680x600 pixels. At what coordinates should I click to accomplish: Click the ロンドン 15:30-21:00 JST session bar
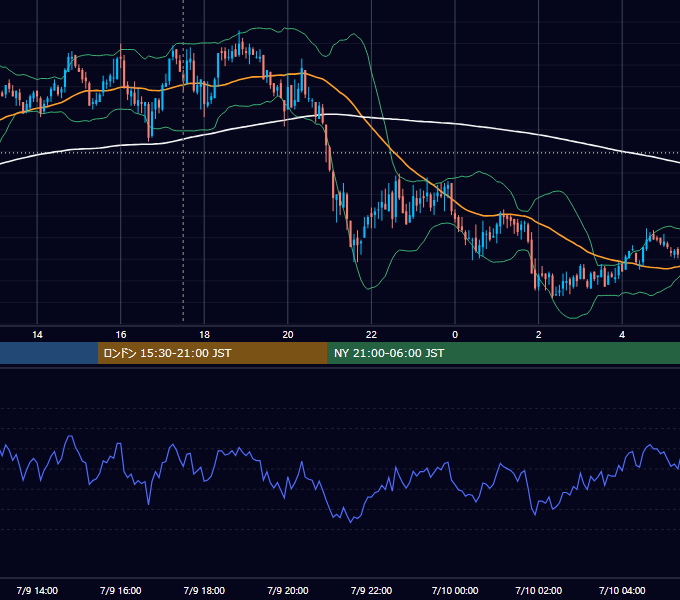(x=212, y=353)
